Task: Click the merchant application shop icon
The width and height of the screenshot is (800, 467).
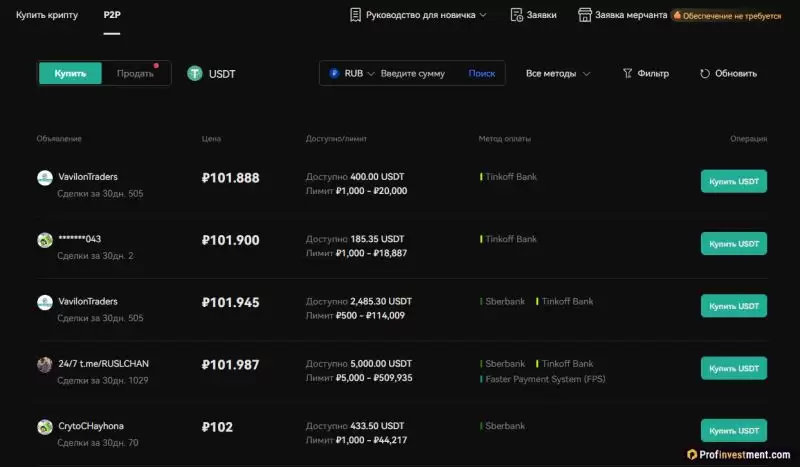Action: click(x=585, y=15)
